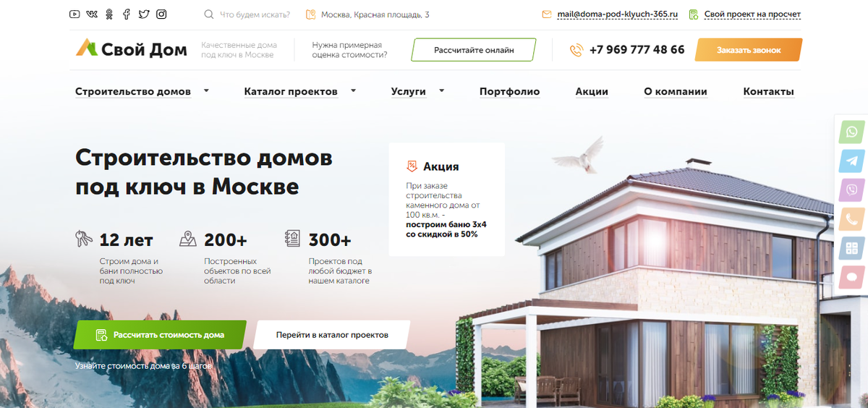Open the YouTube social icon
Screen dimensions: 868x408
(x=75, y=14)
